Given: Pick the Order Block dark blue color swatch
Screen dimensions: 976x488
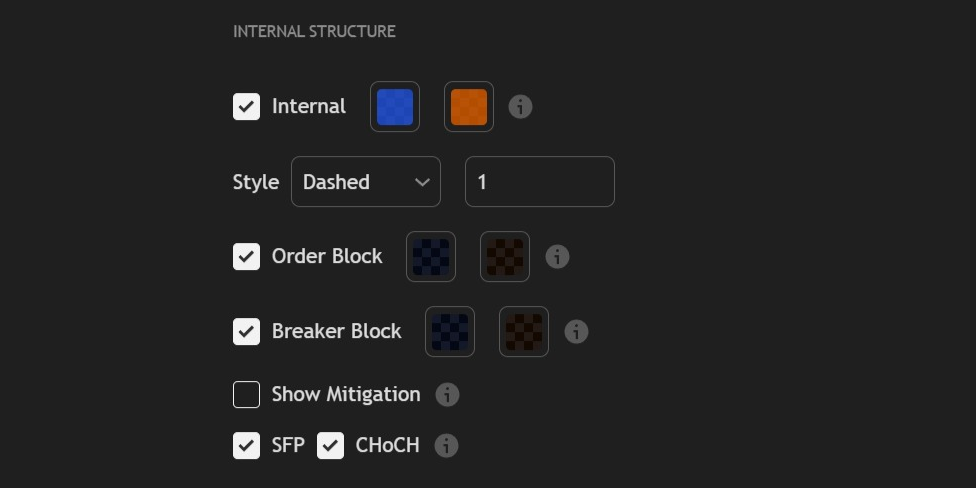Looking at the screenshot, I should click(x=431, y=257).
